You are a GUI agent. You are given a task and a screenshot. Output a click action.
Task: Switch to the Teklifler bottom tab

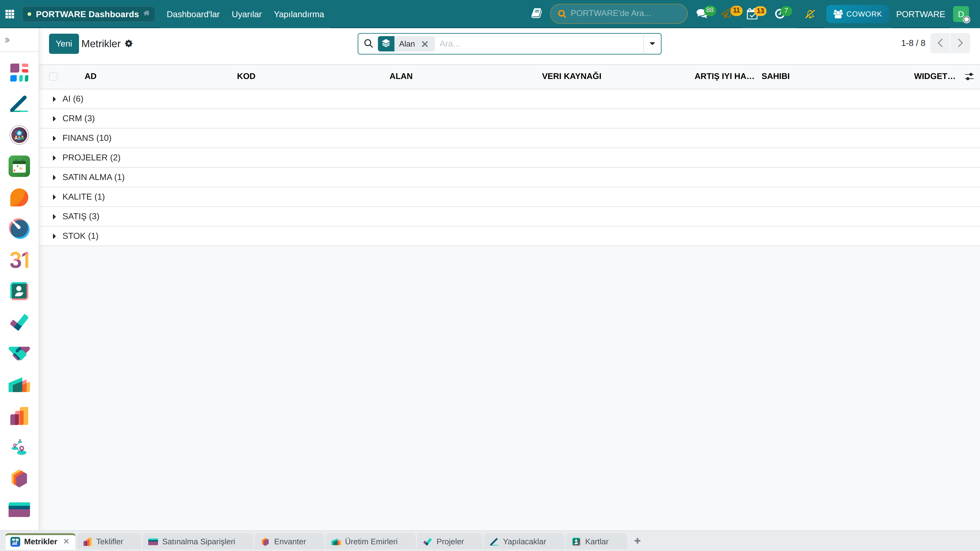pyautogui.click(x=109, y=542)
